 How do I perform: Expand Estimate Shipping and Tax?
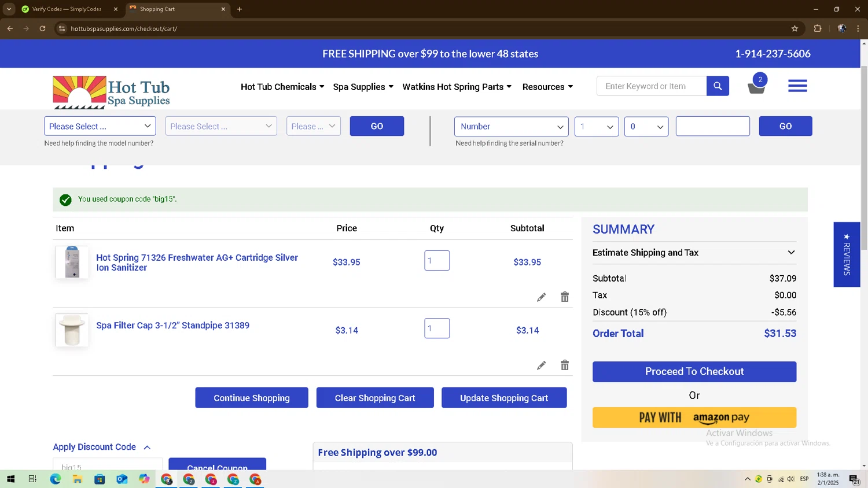coord(694,253)
